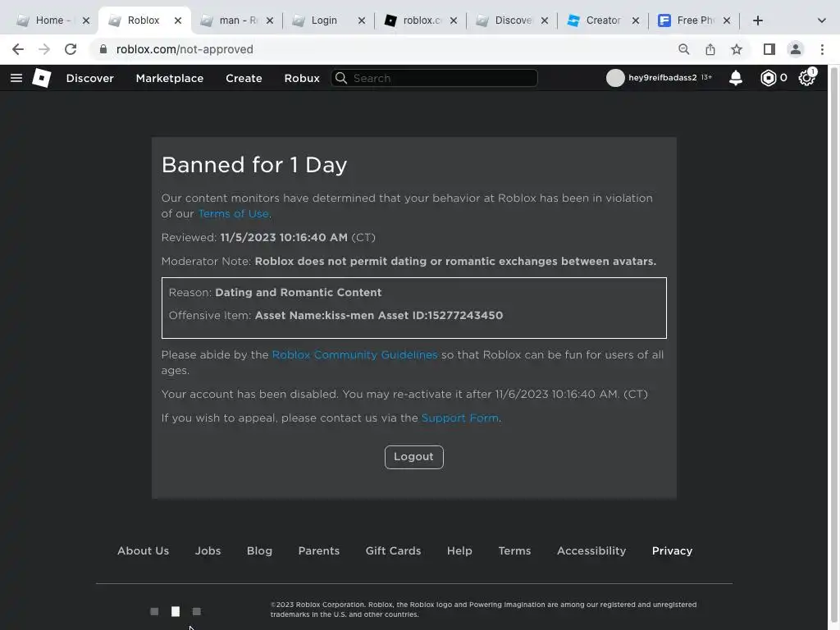Open the Roblox hamburger navigation menu

pyautogui.click(x=16, y=78)
